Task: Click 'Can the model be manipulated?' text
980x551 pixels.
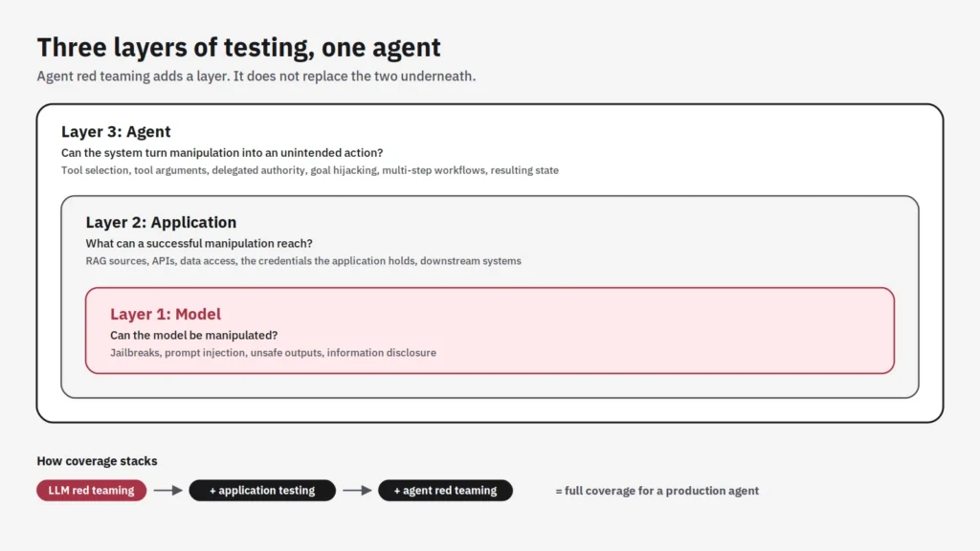Action: click(x=193, y=336)
